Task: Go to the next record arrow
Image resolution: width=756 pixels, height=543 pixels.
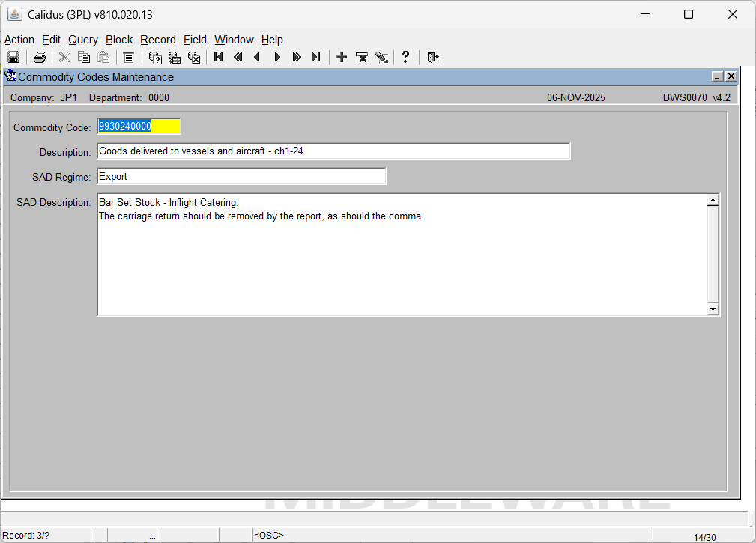Action: click(277, 58)
